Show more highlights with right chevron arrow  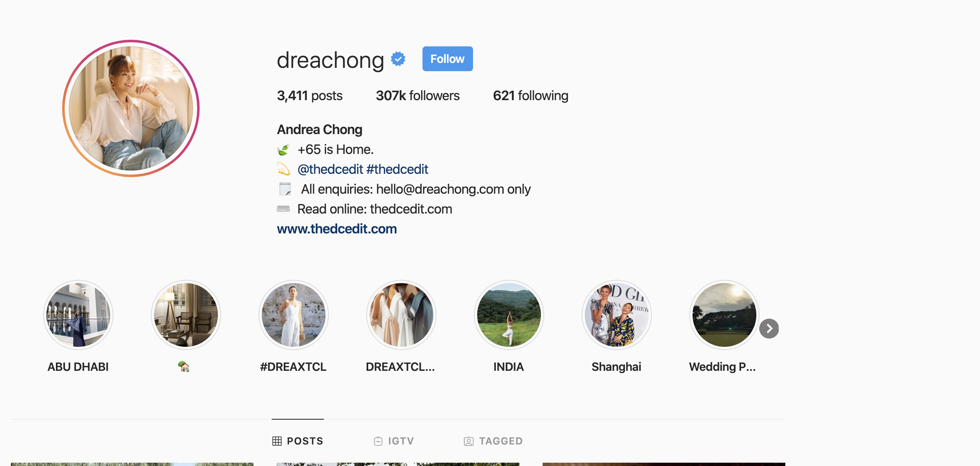click(x=769, y=329)
